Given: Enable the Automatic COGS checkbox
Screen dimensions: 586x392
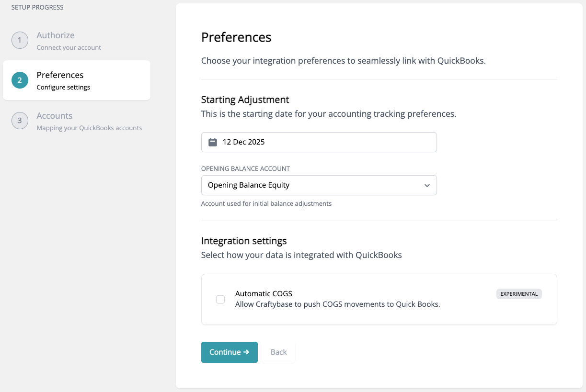Looking at the screenshot, I should point(220,299).
